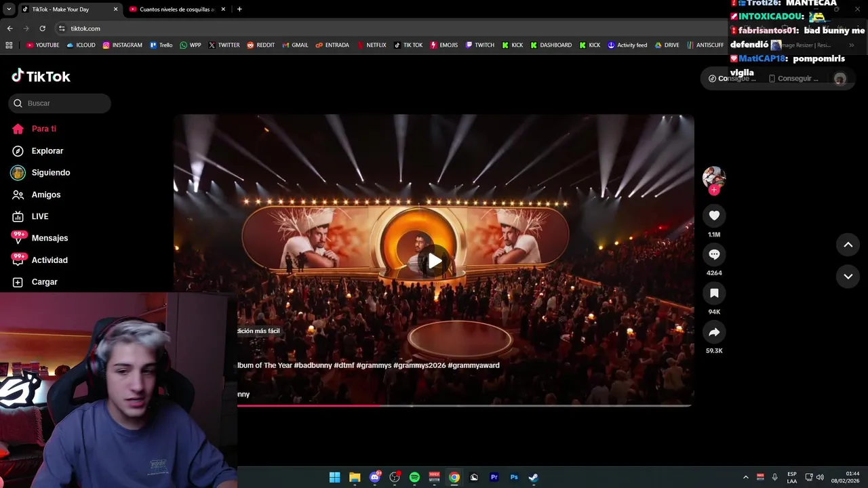Click the #grammys hashtag

[x=374, y=365]
